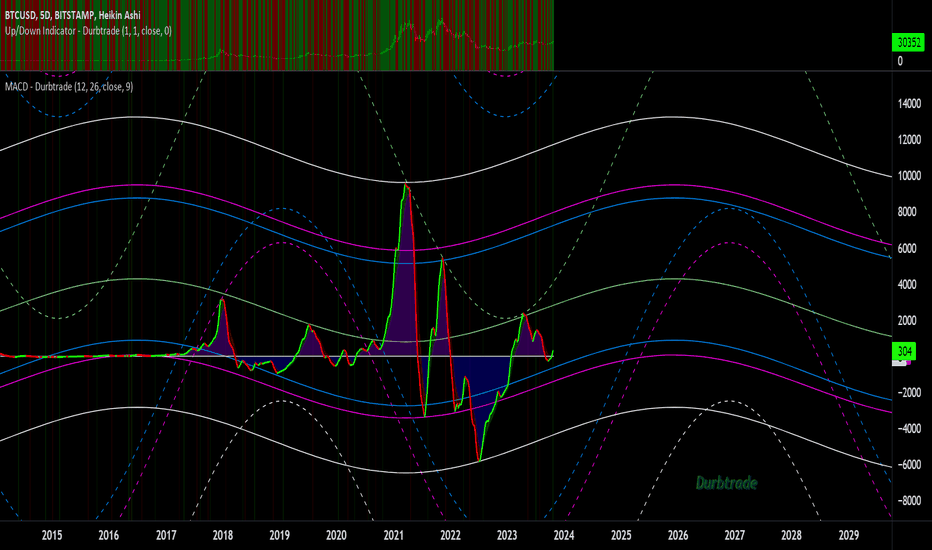Click the 6000 price axis label
Screen dimensions: 932x550
pos(906,249)
